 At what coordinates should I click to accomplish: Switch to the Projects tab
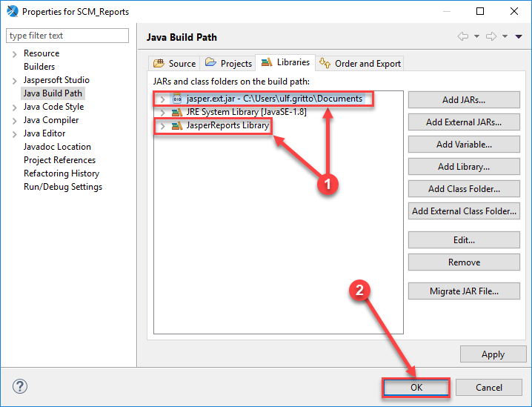229,64
